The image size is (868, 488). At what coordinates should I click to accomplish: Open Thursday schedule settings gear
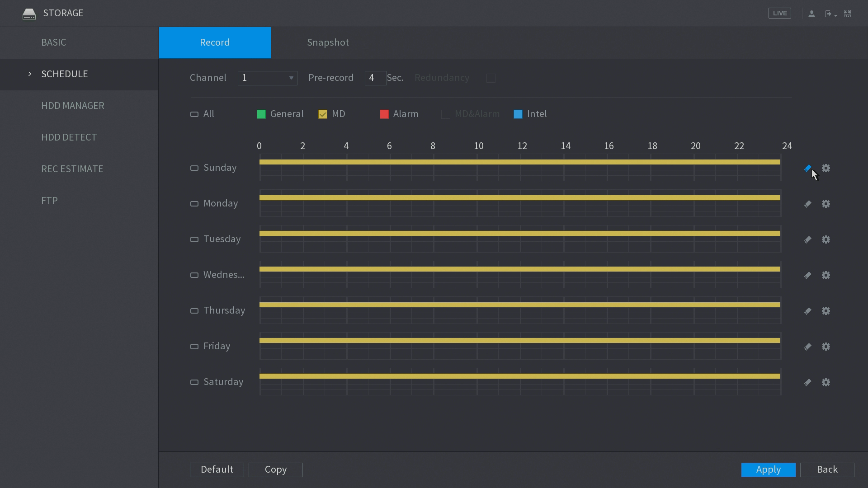[826, 311]
